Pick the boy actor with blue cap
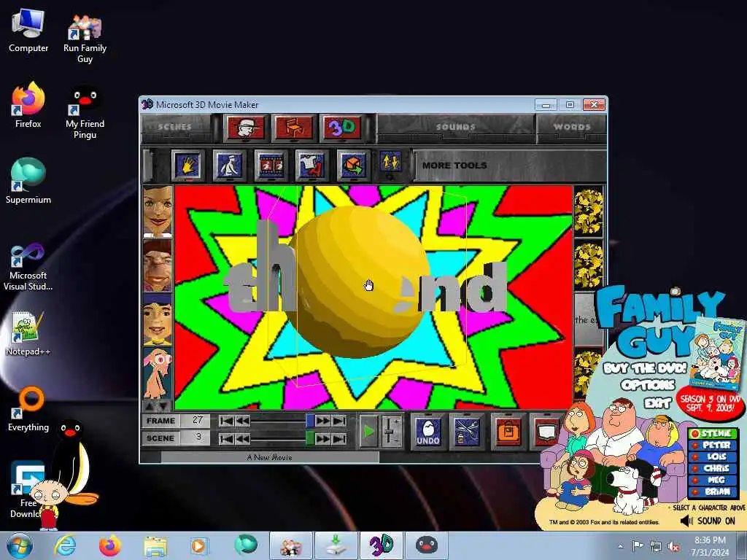 click(x=158, y=319)
